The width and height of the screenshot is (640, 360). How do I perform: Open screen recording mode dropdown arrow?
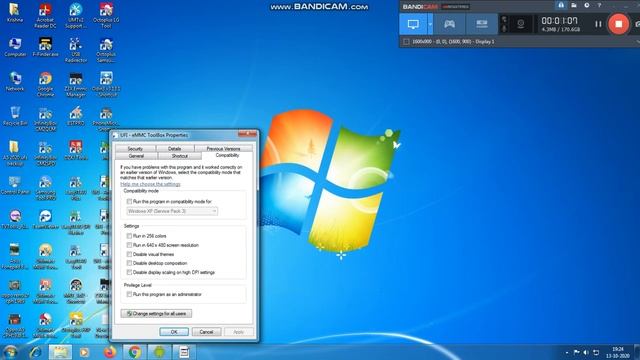pos(430,24)
